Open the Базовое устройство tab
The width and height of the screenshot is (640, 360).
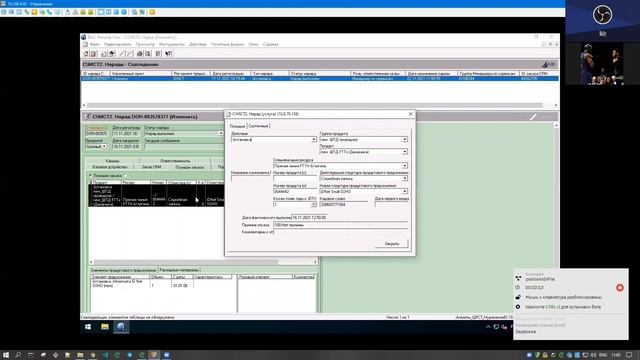(110, 167)
